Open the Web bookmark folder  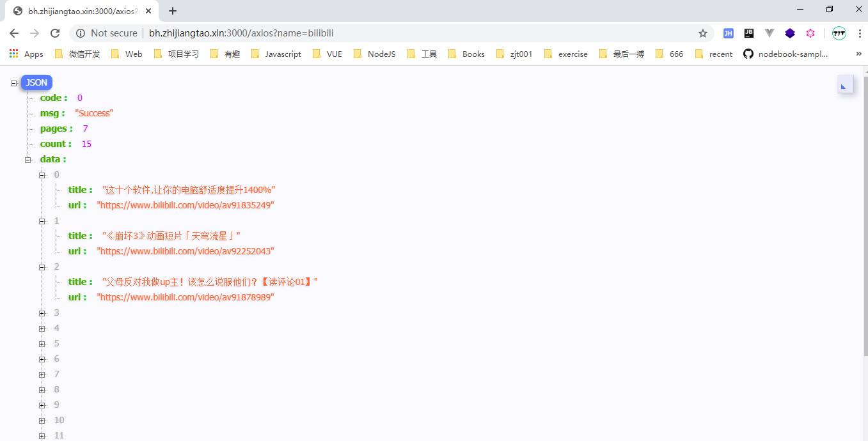pos(127,54)
